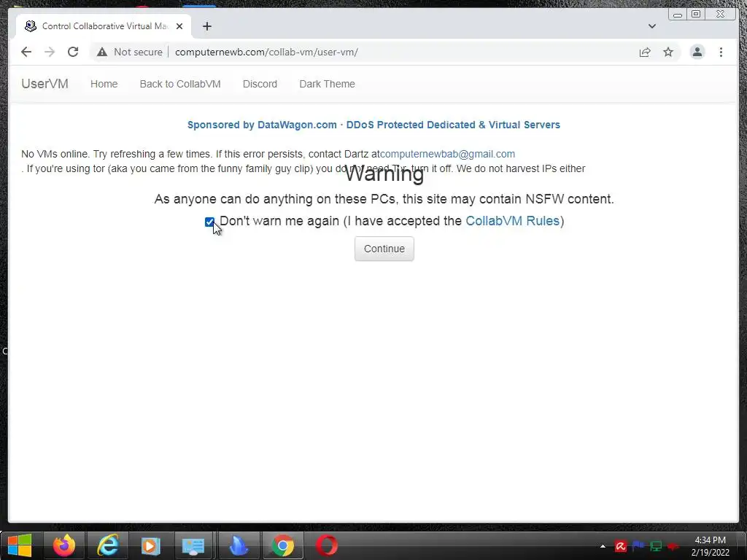Switch to Chrome in the taskbar
Image resolution: width=747 pixels, height=560 pixels.
pyautogui.click(x=282, y=545)
